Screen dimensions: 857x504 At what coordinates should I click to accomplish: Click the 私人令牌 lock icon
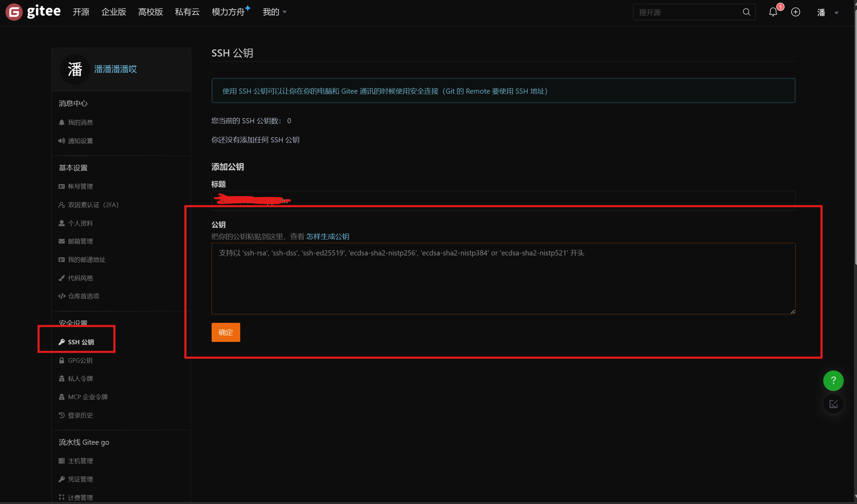(x=62, y=378)
